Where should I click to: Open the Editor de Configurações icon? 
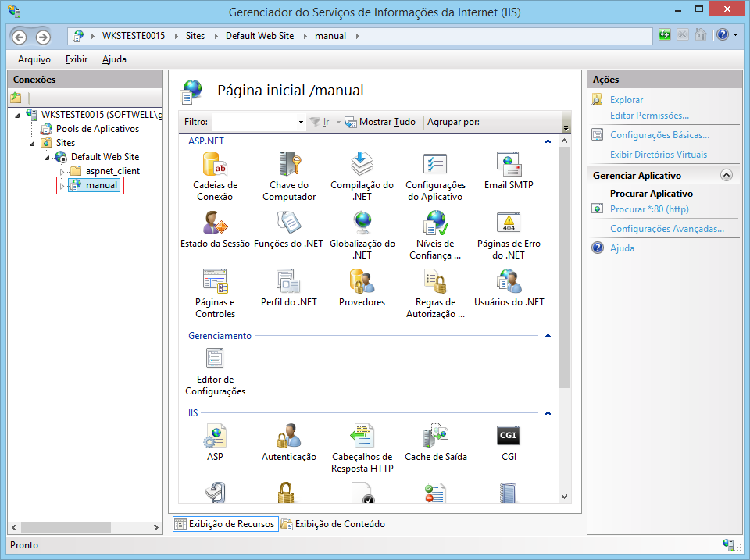pos(215,358)
